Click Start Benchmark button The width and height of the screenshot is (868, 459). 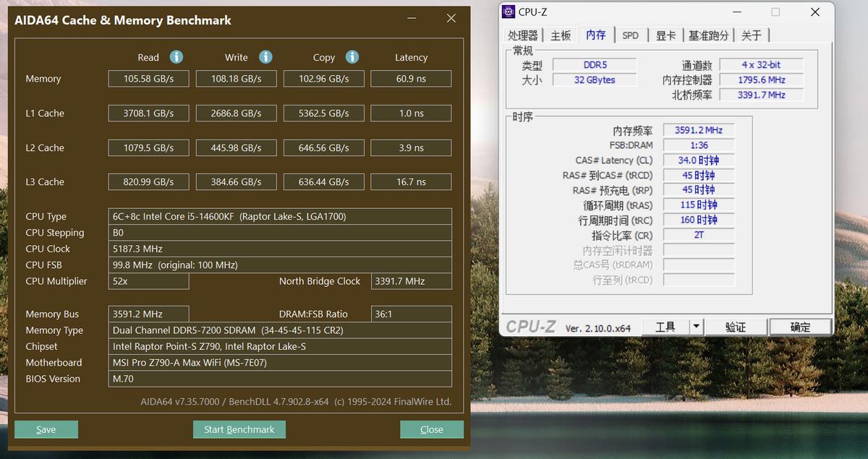pyautogui.click(x=239, y=429)
